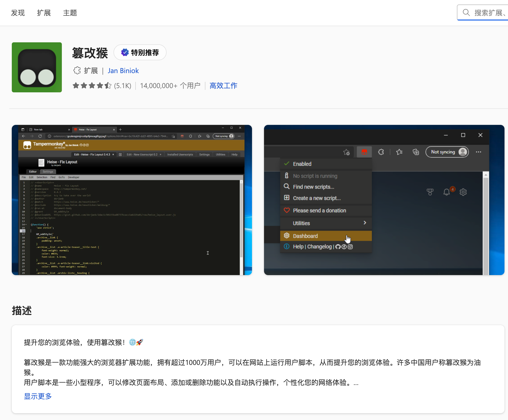Click the 篡改猴 extension title

click(90, 53)
